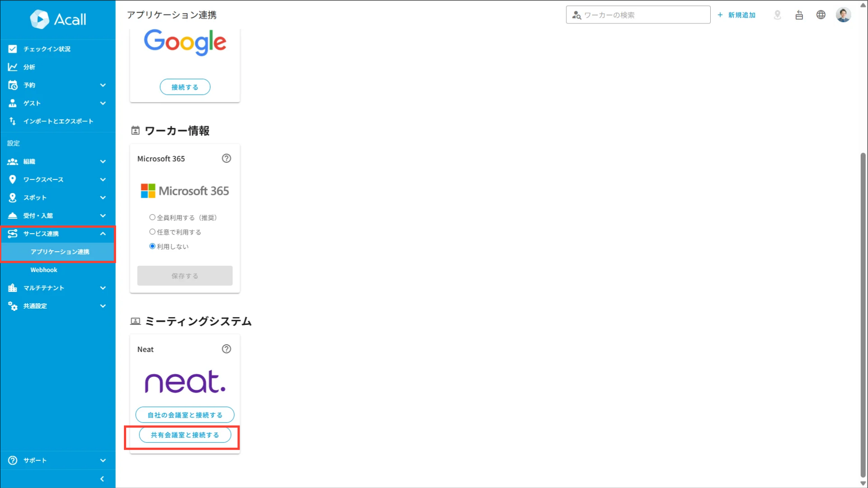Click the Acall logo in sidebar
The width and height of the screenshot is (868, 488).
58,19
